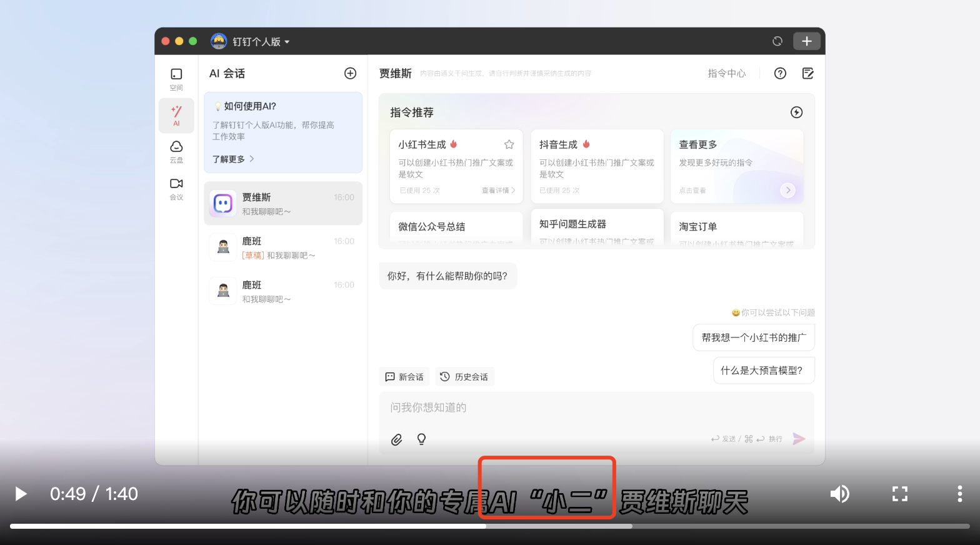Open the 空间 workspace icon
Image resolution: width=980 pixels, height=545 pixels.
(x=176, y=79)
